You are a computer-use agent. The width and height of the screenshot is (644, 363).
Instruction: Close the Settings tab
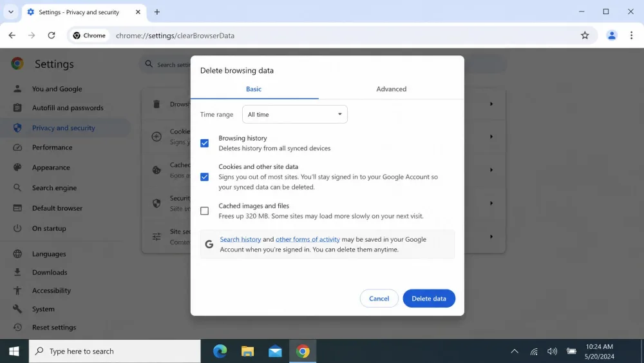click(138, 12)
